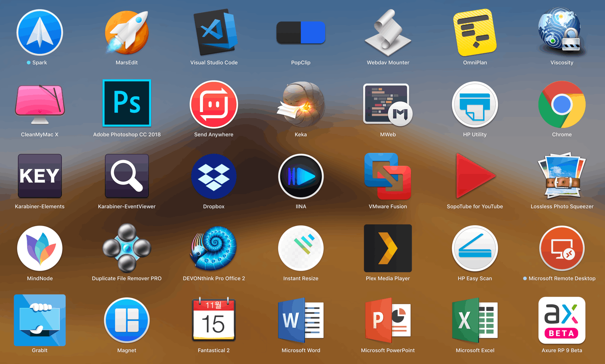
Task: Launch OmniPlan yellow icon
Action: [x=475, y=32]
